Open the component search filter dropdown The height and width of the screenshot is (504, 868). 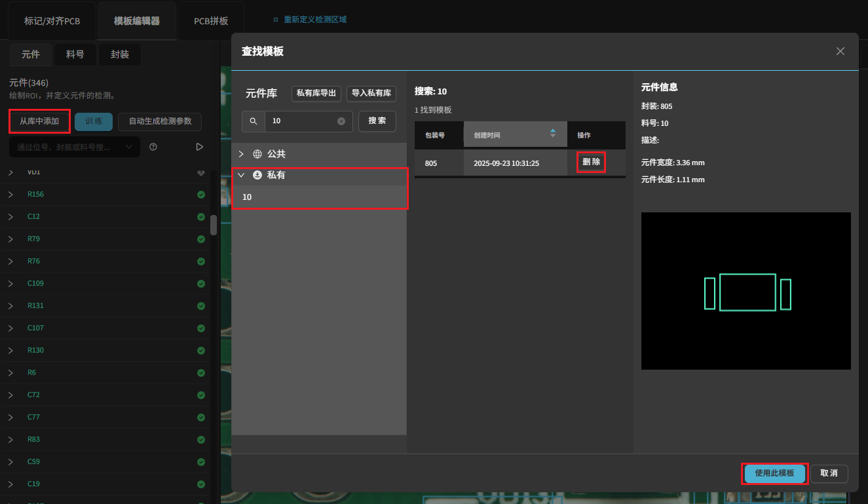(x=128, y=147)
